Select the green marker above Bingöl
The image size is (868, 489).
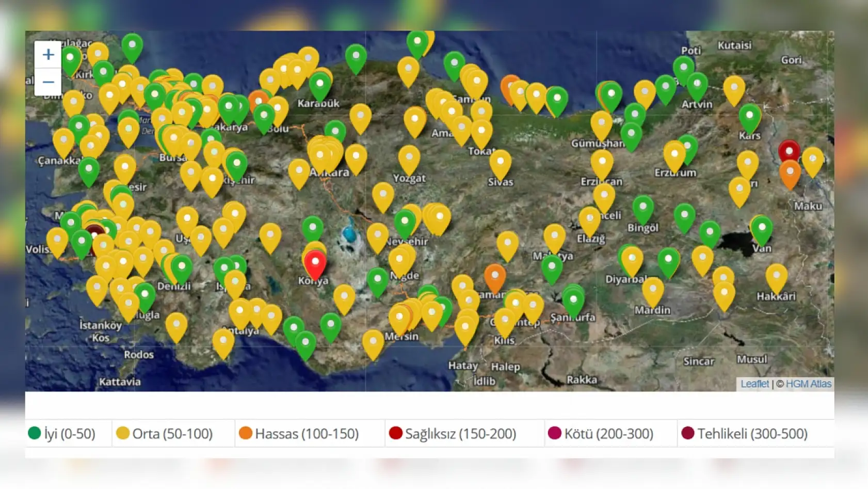point(642,208)
